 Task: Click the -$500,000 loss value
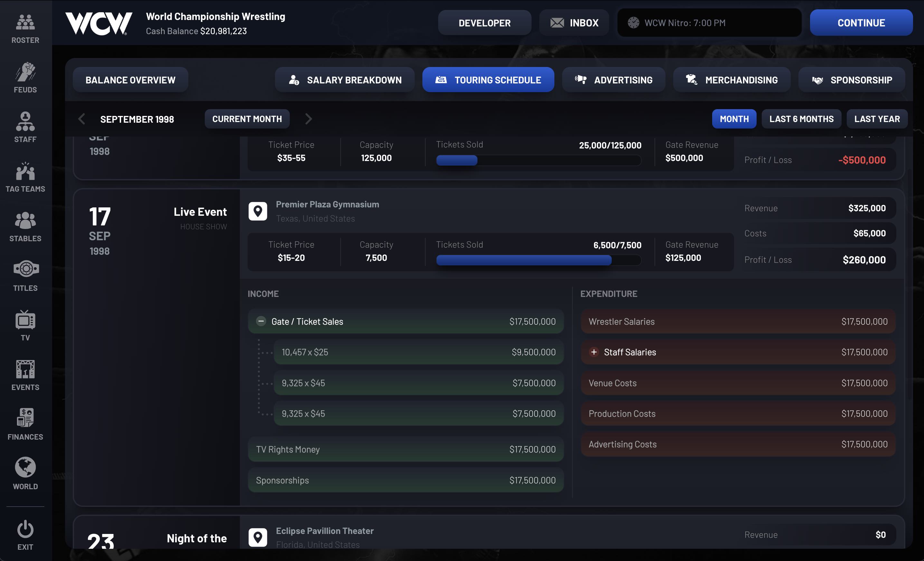click(862, 160)
